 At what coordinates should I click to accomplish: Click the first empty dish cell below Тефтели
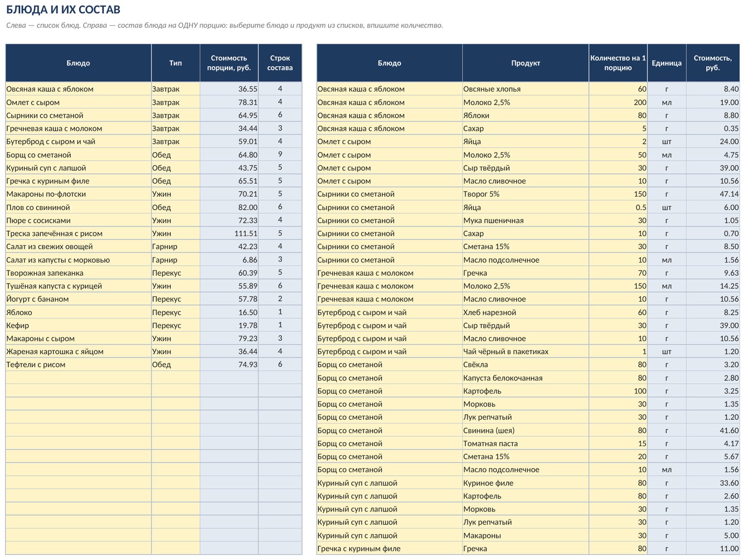78,378
